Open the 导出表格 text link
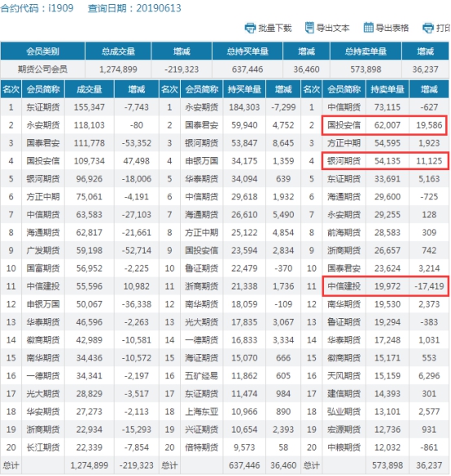 pos(392,28)
